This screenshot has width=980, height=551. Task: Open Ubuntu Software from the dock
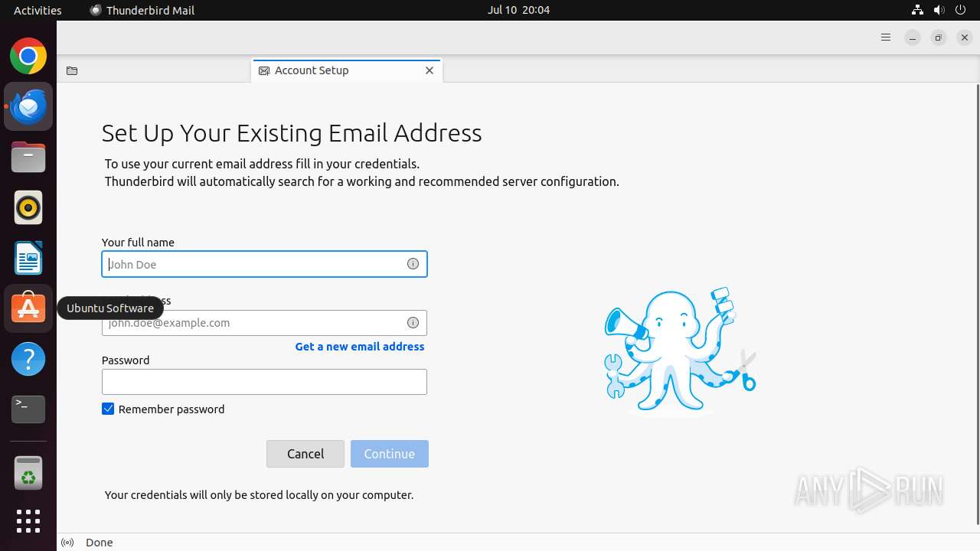[x=28, y=308]
